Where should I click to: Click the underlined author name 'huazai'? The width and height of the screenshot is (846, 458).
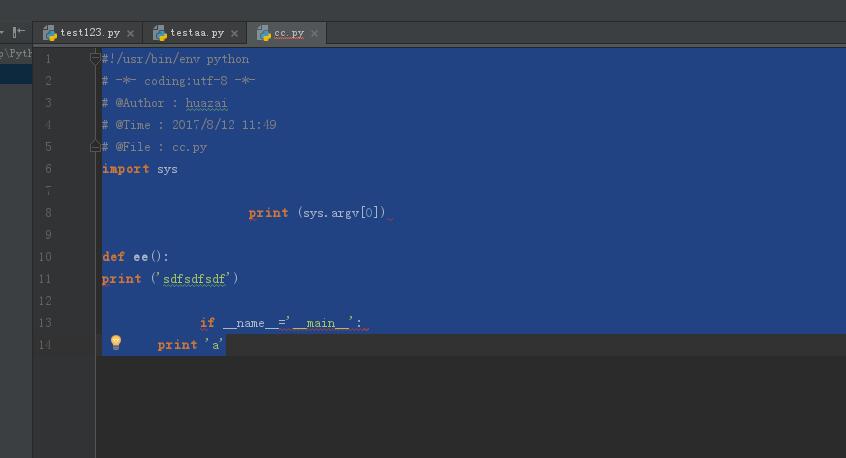coord(206,103)
